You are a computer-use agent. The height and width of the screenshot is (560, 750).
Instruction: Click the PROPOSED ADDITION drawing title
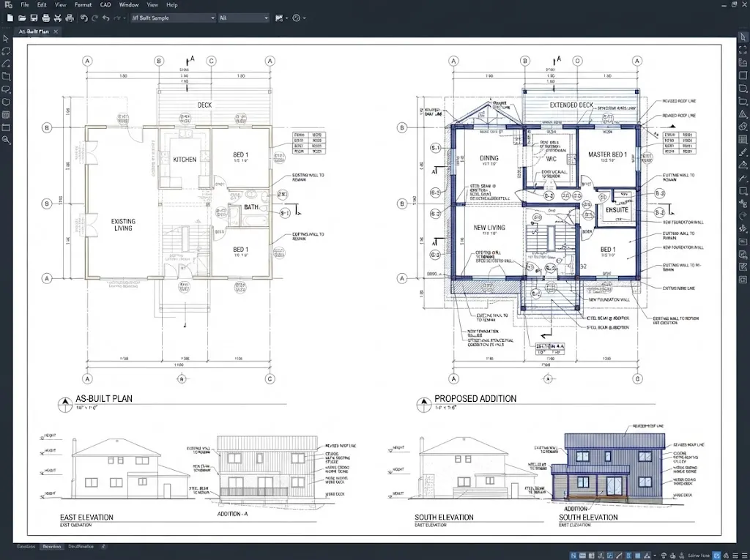[475, 398]
